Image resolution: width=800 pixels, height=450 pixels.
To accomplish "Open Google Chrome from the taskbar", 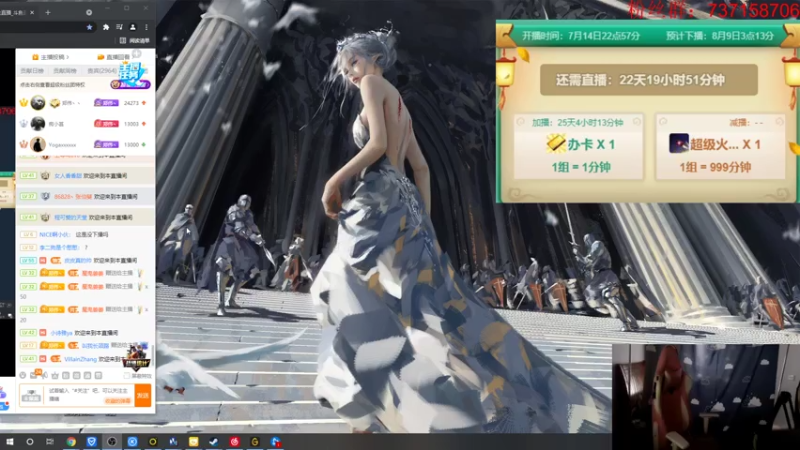I will tap(71, 441).
